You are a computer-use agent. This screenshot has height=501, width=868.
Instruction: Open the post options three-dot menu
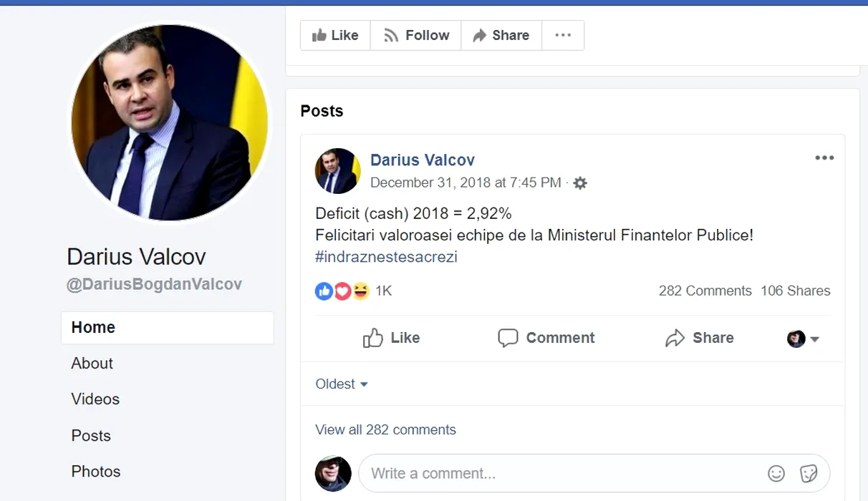click(824, 158)
